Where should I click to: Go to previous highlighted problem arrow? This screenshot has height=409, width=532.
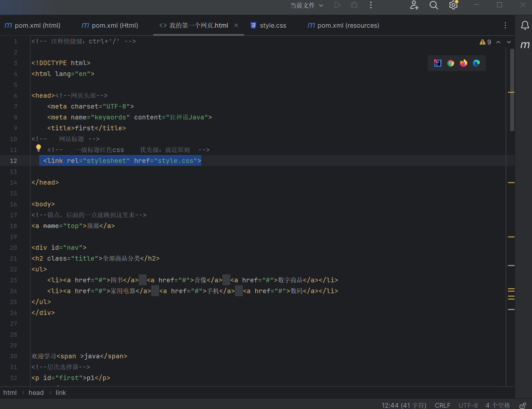tap(498, 42)
